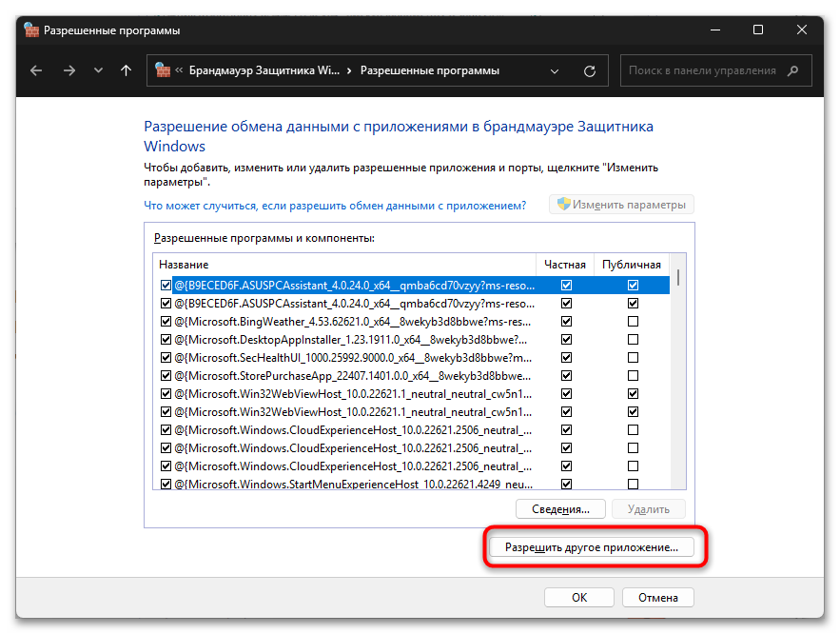Minimize the Разрешенные программы window
Image resolution: width=840 pixels, height=634 pixels.
coord(715,30)
